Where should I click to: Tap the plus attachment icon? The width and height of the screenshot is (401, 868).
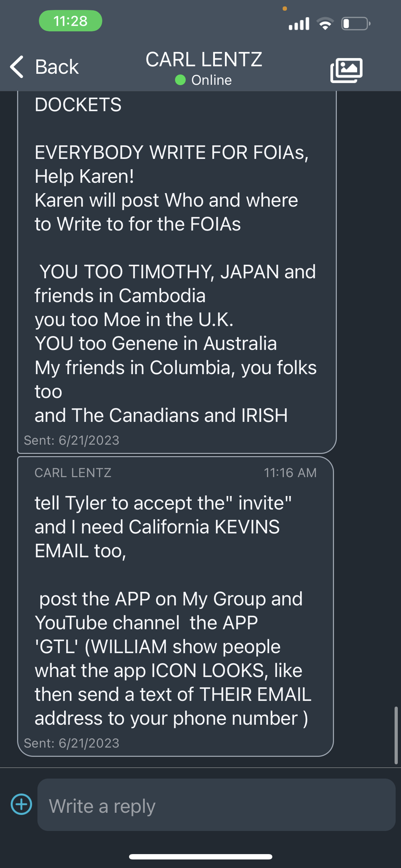point(21,804)
